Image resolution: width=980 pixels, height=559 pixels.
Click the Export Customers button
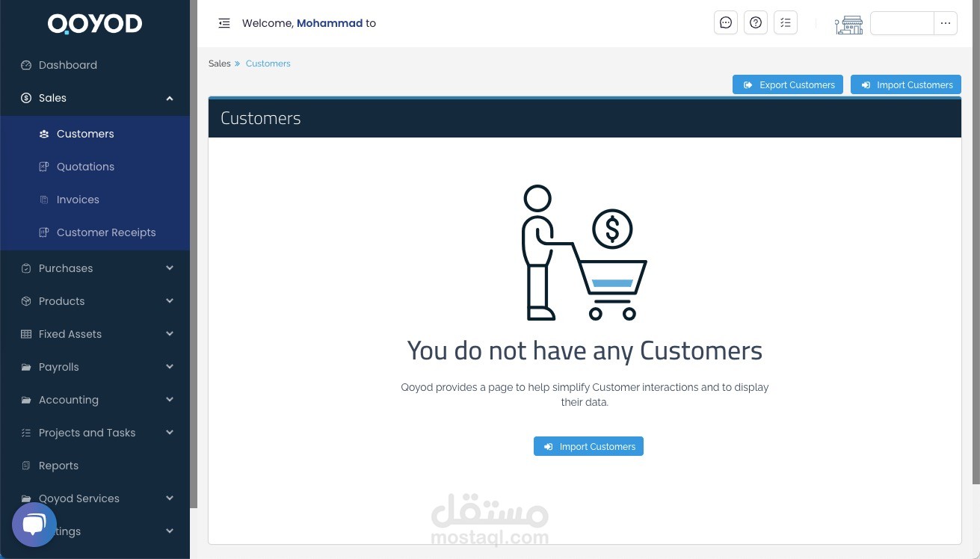click(x=788, y=85)
